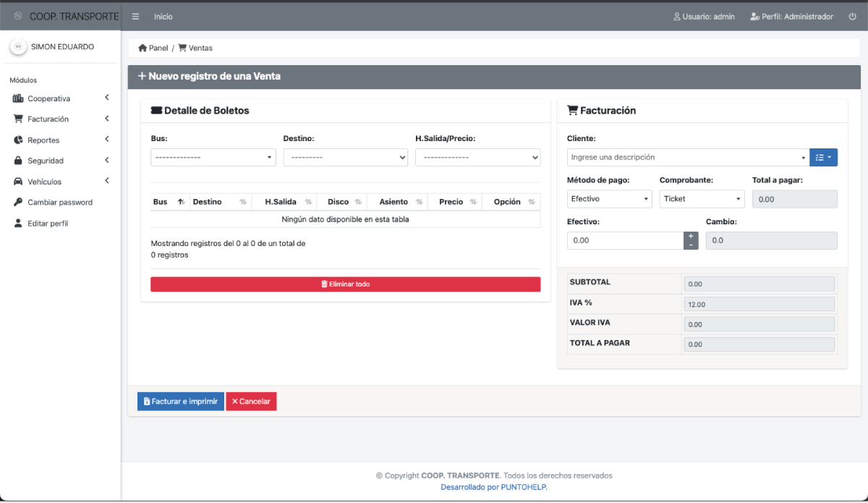Go to Cambiar password in sidebar

tap(60, 203)
